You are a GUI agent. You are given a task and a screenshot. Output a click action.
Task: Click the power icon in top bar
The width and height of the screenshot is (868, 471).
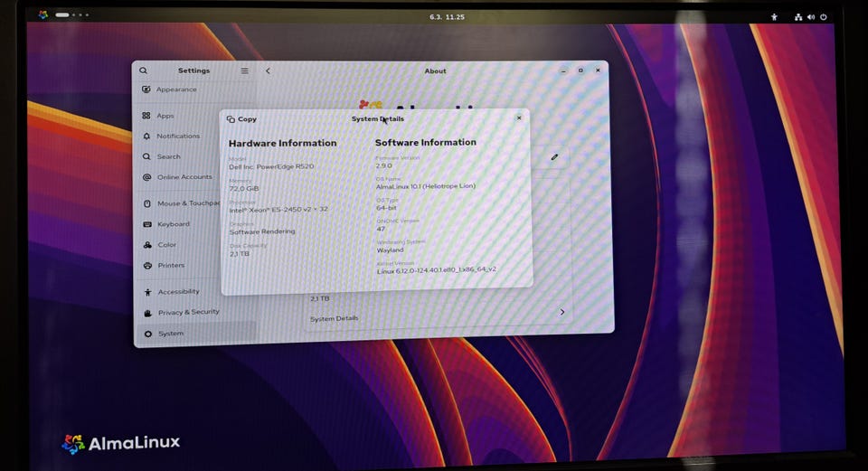click(x=824, y=17)
